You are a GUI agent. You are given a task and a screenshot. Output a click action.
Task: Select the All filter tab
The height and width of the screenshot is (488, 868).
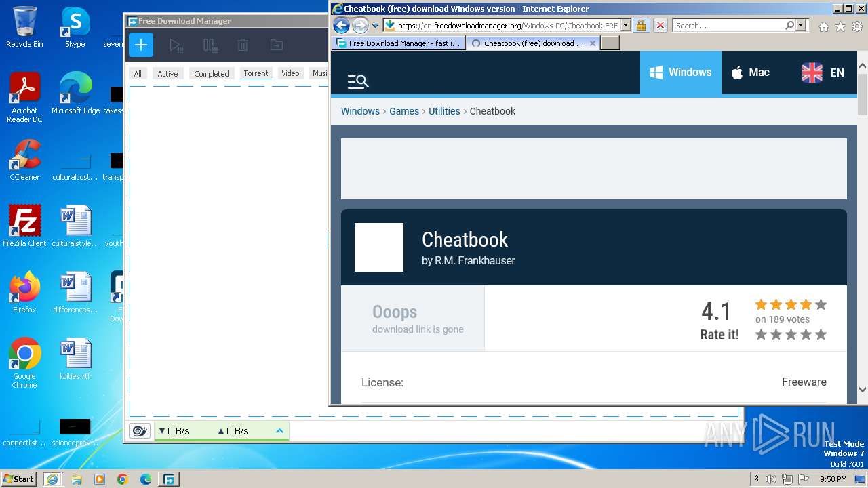[138, 74]
